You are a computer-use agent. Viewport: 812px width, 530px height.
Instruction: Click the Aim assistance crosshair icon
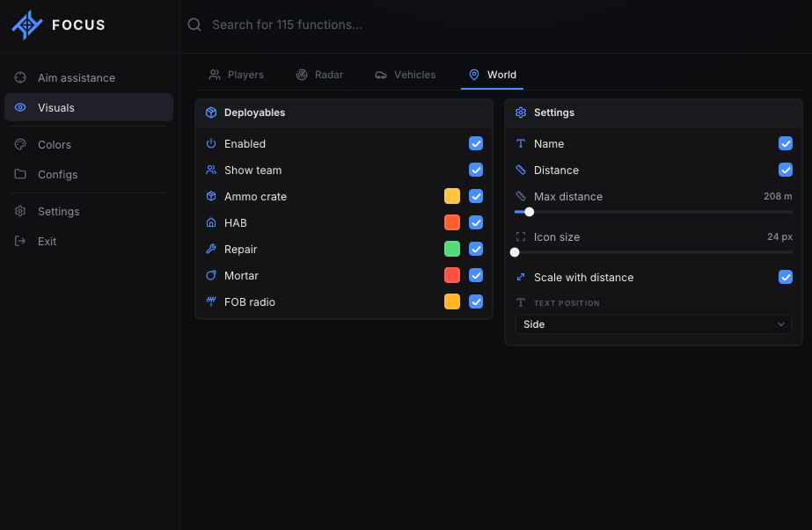(20, 77)
